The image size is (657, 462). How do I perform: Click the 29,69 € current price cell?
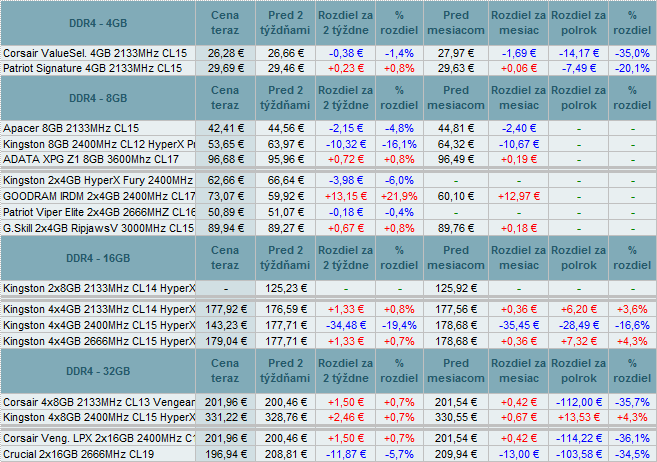pos(225,68)
